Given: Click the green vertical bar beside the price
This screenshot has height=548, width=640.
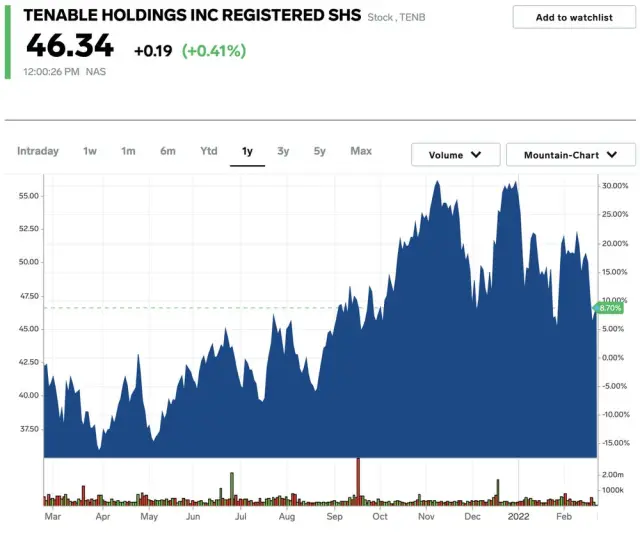Looking at the screenshot, I should pyautogui.click(x=8, y=40).
